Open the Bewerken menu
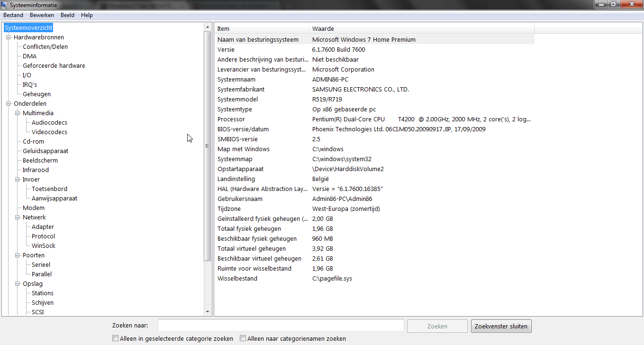644x345 pixels. tap(42, 15)
